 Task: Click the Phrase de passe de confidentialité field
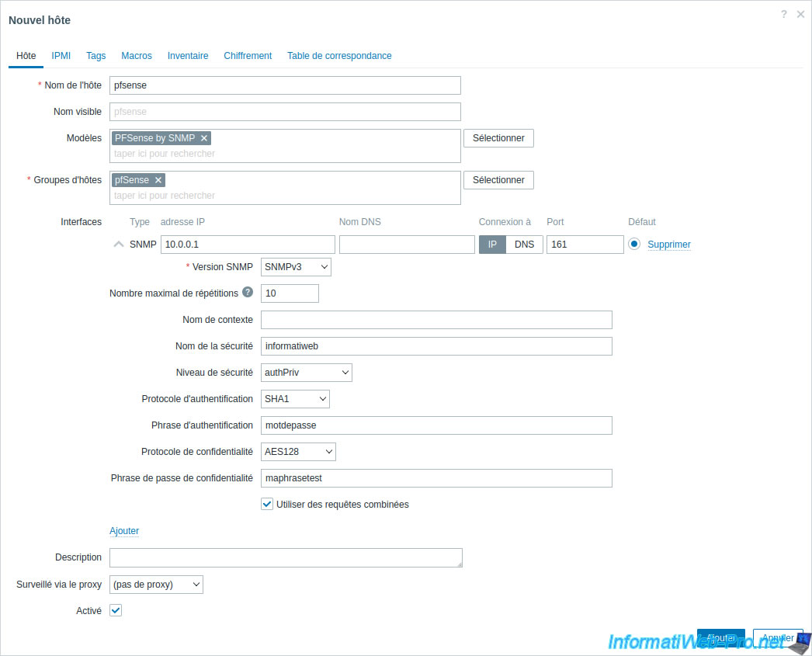(x=436, y=478)
